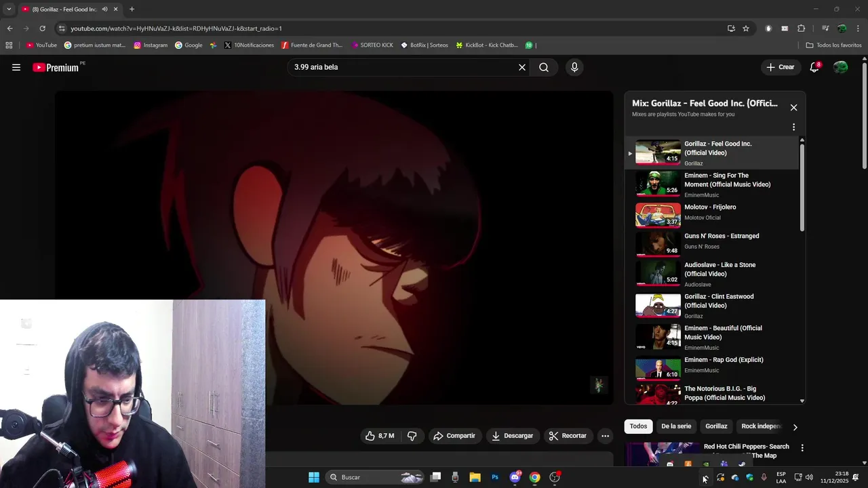Open a new Chrome tab

pyautogui.click(x=132, y=9)
